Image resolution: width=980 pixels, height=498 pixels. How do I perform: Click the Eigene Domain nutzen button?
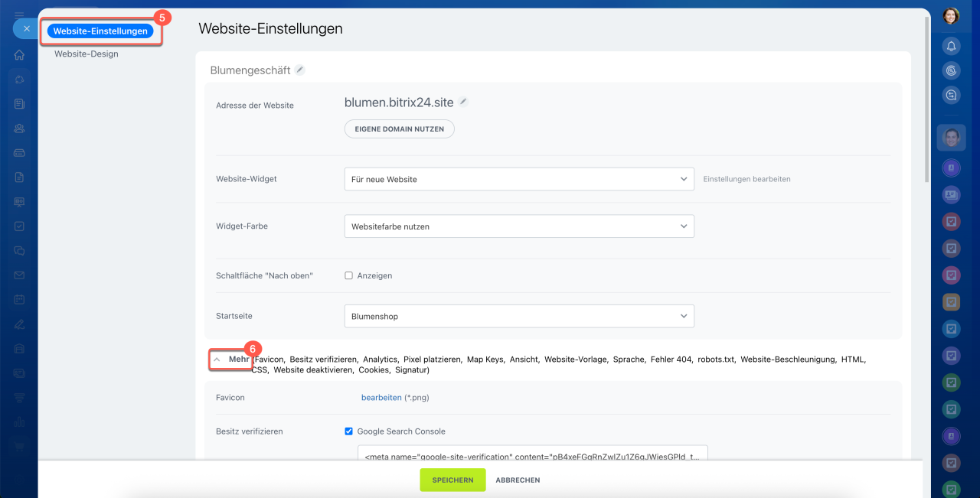(x=399, y=129)
